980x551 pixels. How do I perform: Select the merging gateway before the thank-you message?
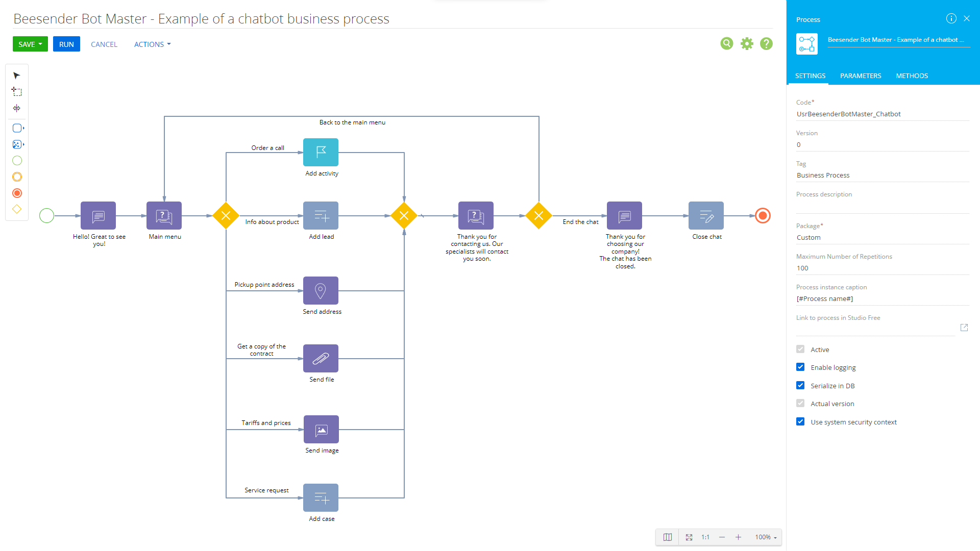[x=404, y=216]
